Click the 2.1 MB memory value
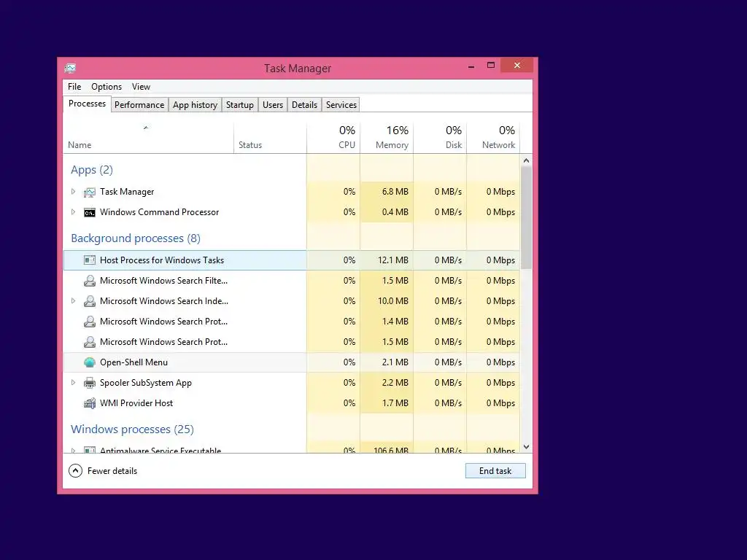The image size is (747, 560). click(x=395, y=362)
